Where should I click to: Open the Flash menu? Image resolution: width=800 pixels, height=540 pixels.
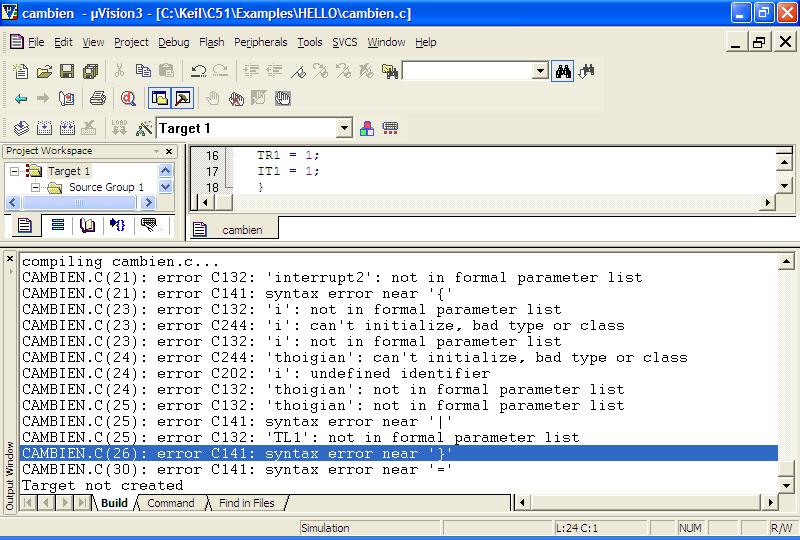click(x=212, y=42)
